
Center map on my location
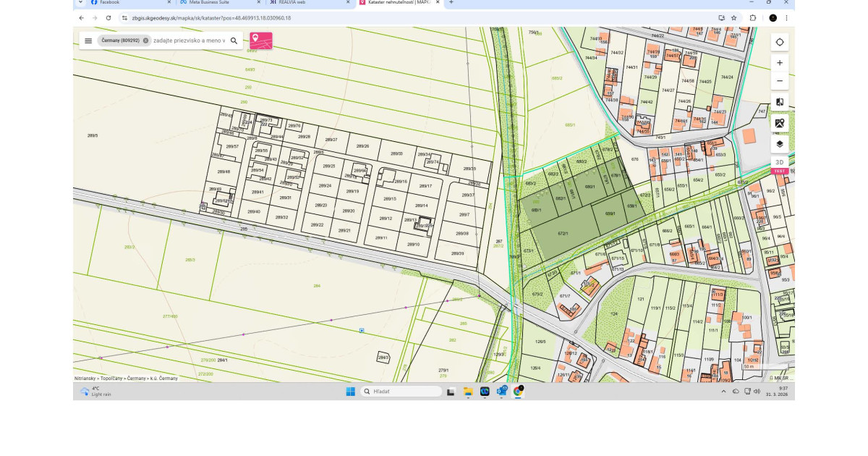tap(779, 42)
